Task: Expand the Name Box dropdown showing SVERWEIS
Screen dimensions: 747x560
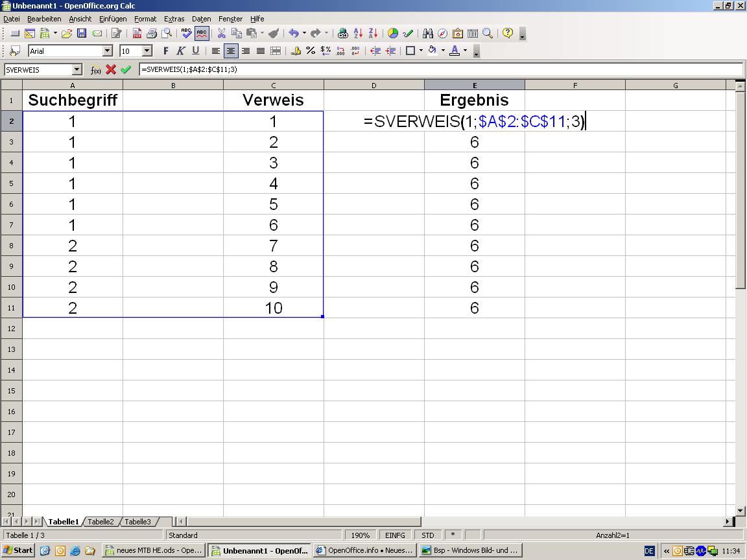Action: pos(77,70)
